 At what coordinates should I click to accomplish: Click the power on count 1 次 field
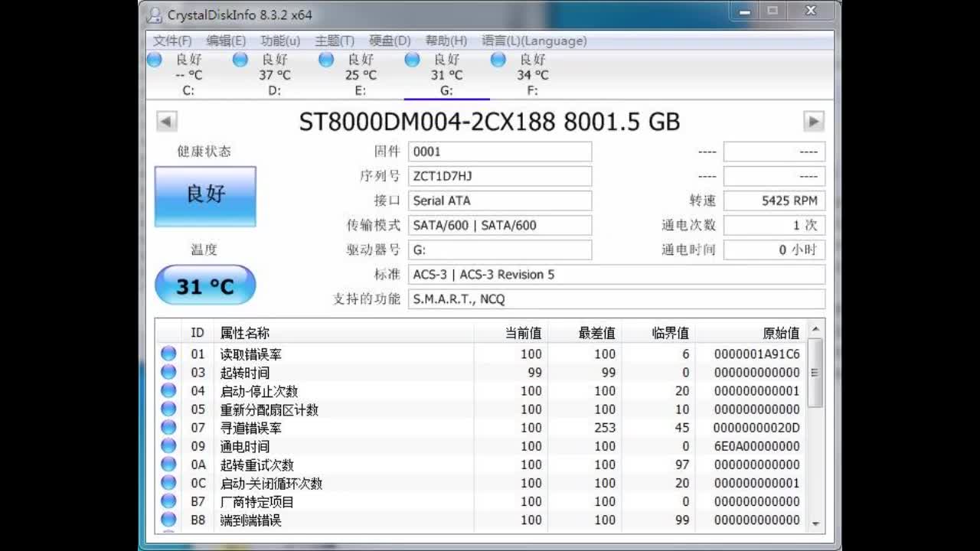775,225
